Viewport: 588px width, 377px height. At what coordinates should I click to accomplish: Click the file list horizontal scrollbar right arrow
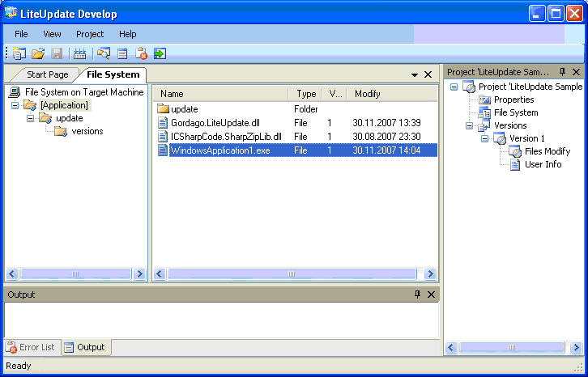[x=430, y=274]
